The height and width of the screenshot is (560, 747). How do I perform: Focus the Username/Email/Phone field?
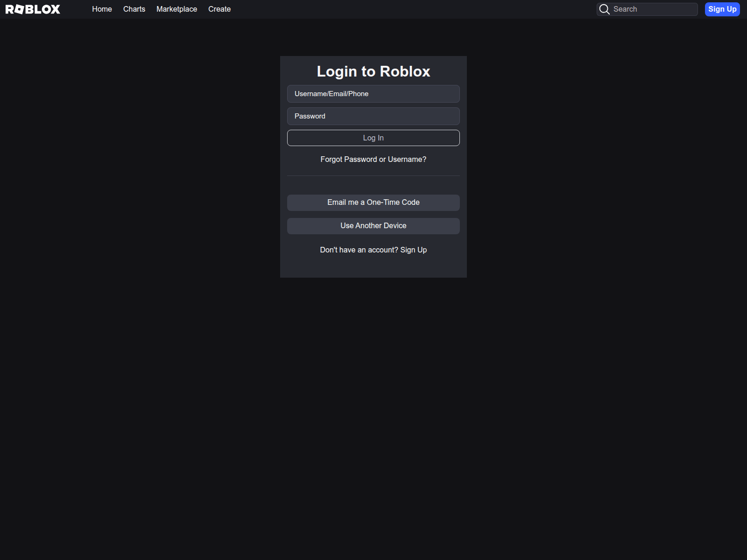(x=373, y=94)
